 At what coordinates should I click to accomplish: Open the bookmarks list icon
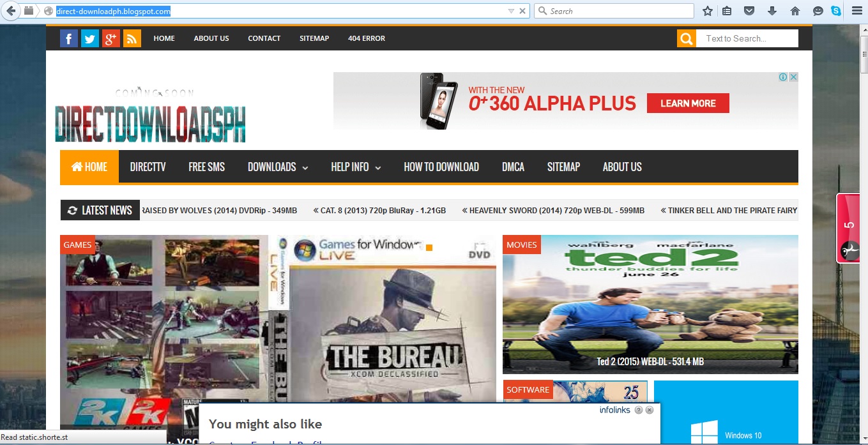(727, 11)
